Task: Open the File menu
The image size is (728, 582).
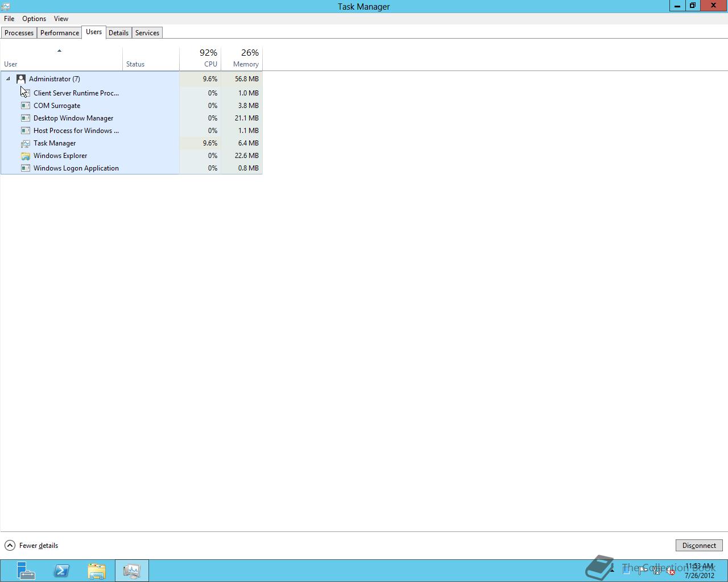Action: [9, 19]
